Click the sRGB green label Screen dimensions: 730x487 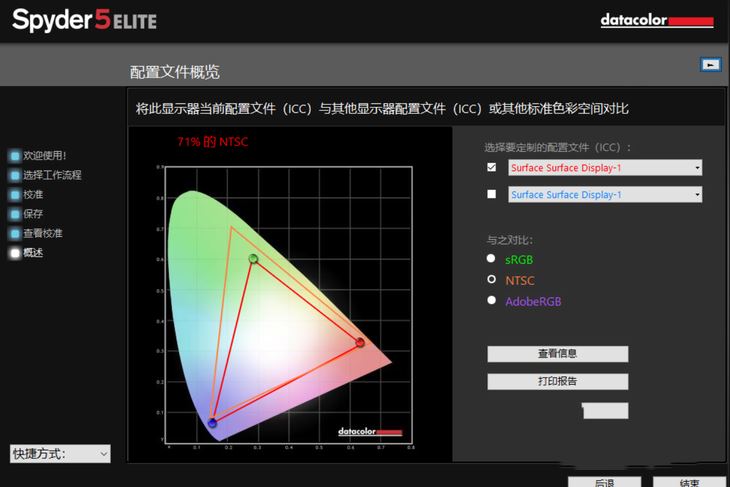tap(519, 260)
